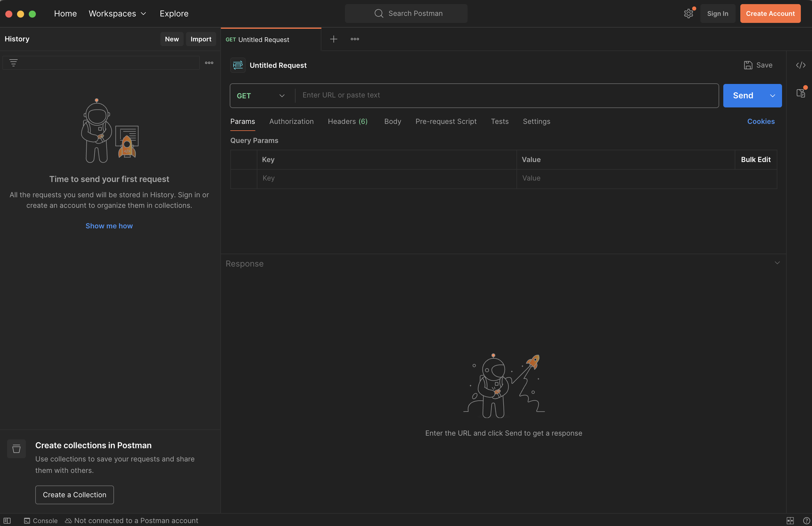This screenshot has height=526, width=812.
Task: Open the settings gear icon
Action: (689, 14)
